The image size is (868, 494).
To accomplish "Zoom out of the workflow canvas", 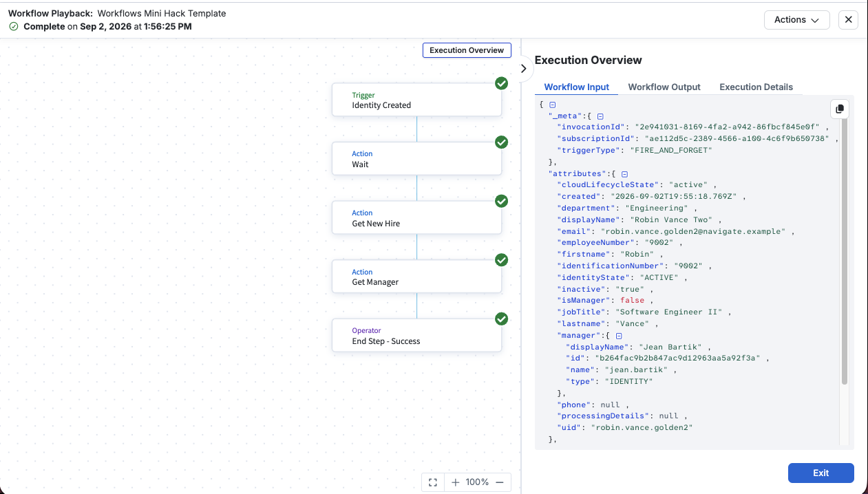I will 500,482.
